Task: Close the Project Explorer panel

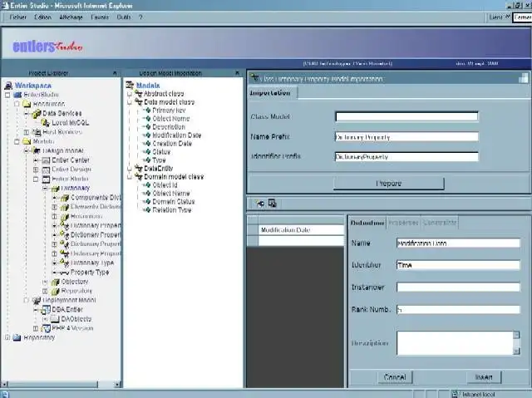Action: tap(115, 73)
